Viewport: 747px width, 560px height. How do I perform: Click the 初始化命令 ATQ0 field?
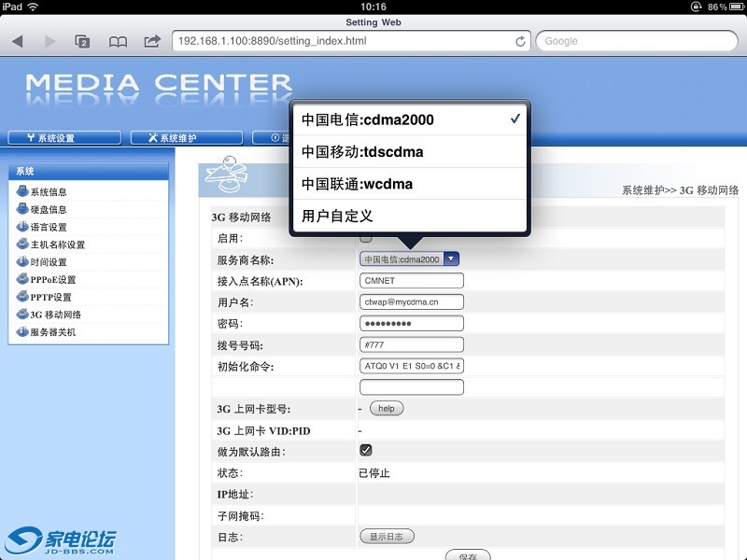click(412, 366)
